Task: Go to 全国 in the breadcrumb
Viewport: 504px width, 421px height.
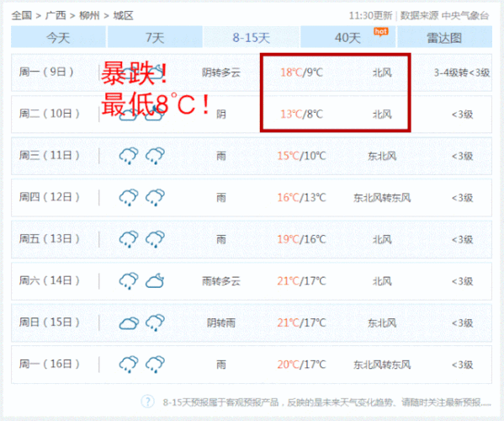Action: [22, 15]
